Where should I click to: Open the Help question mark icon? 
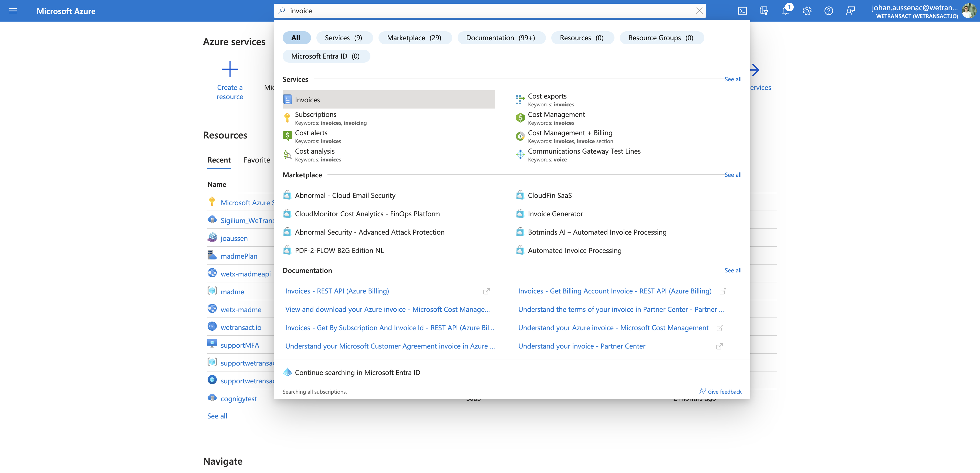[829, 11]
